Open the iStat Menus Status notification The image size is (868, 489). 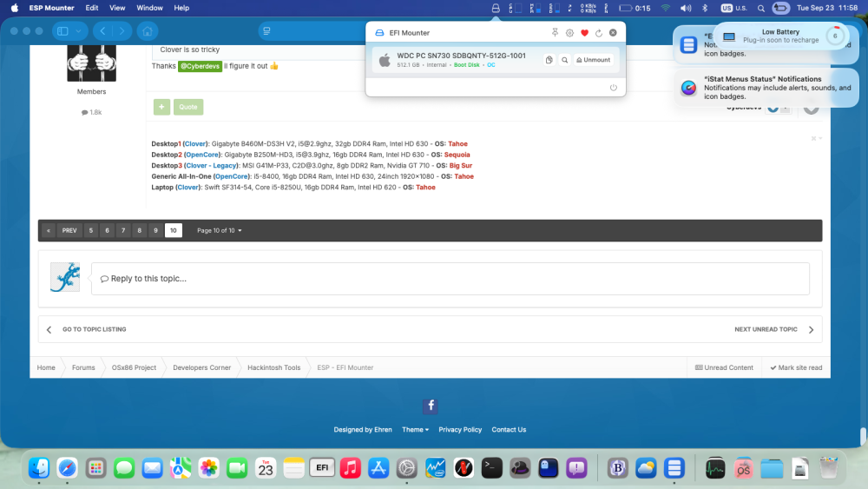766,88
